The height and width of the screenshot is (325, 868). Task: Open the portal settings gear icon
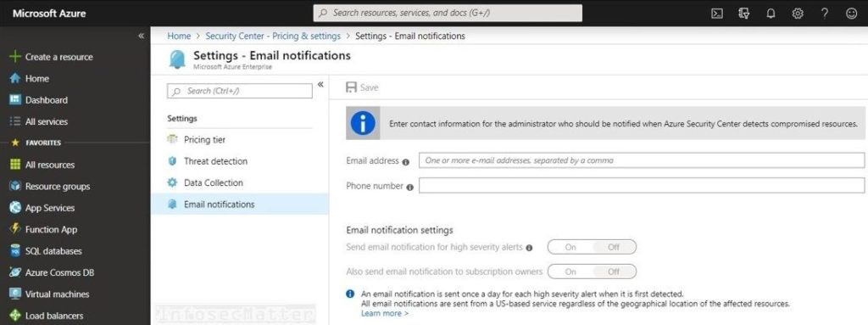[x=798, y=14]
